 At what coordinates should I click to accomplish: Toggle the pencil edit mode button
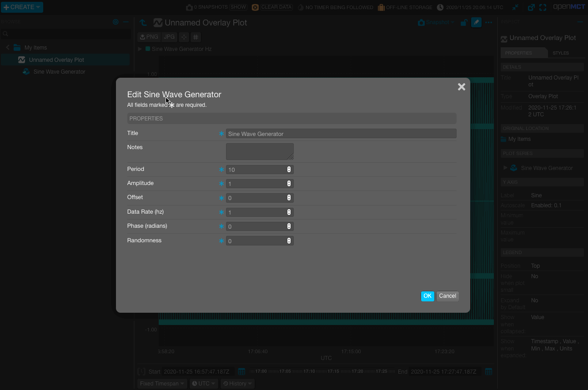point(476,22)
